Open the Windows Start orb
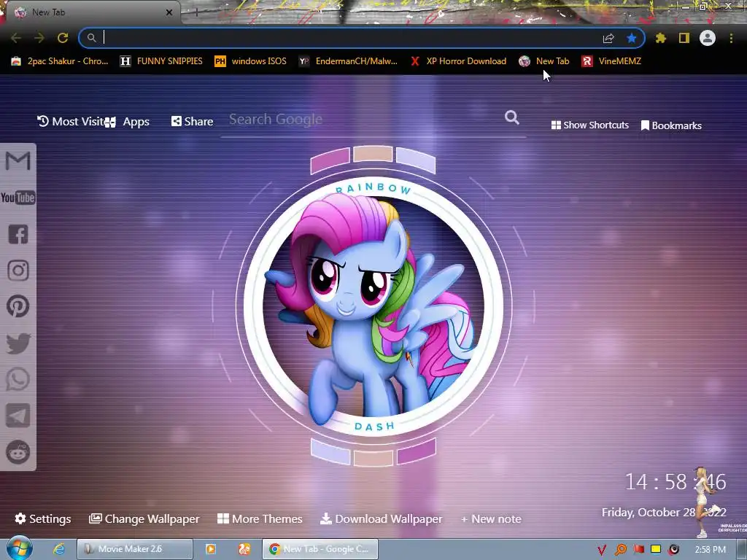The width and height of the screenshot is (747, 560). pyautogui.click(x=19, y=548)
